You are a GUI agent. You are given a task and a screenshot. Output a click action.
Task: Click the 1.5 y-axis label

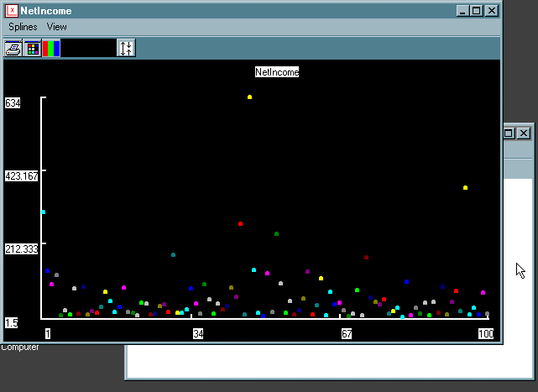[x=11, y=323]
